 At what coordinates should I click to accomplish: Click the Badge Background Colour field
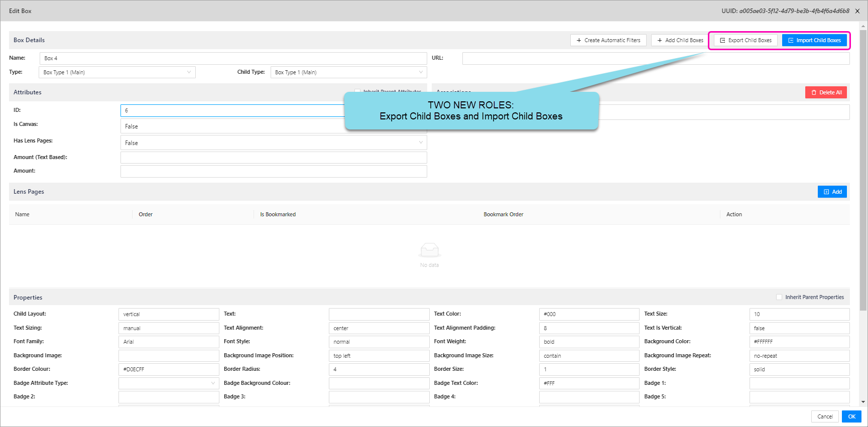[x=379, y=383]
